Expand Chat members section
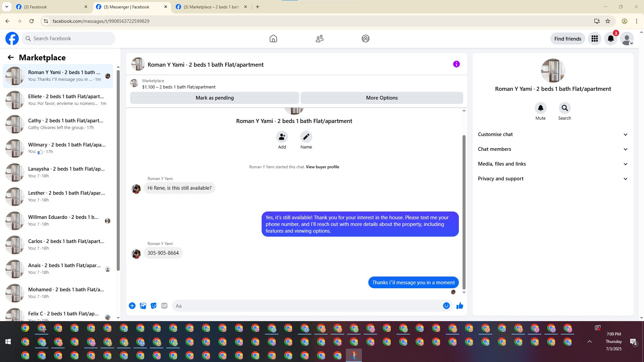The image size is (644, 362). click(552, 149)
